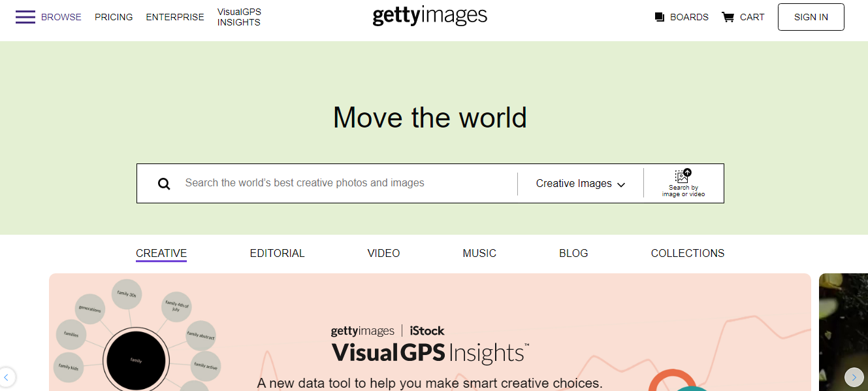Go to the Collections tab

point(688,253)
